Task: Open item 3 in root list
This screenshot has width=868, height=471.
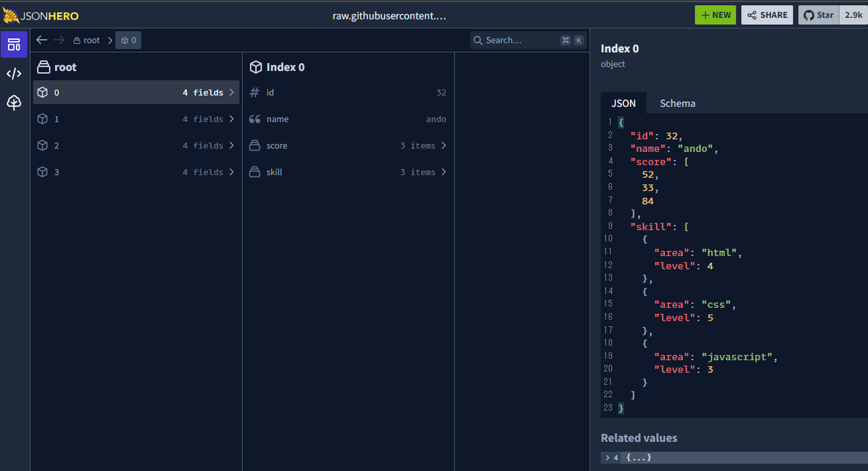Action: [x=136, y=172]
